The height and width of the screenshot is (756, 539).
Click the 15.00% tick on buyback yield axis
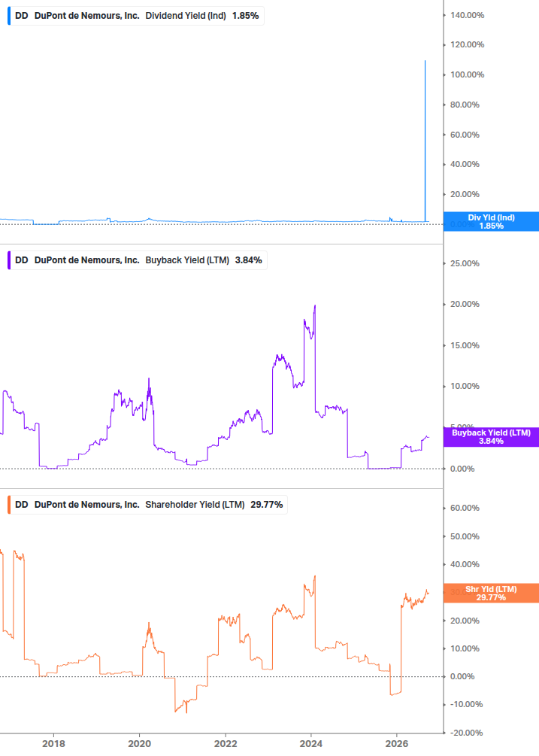[x=465, y=345]
